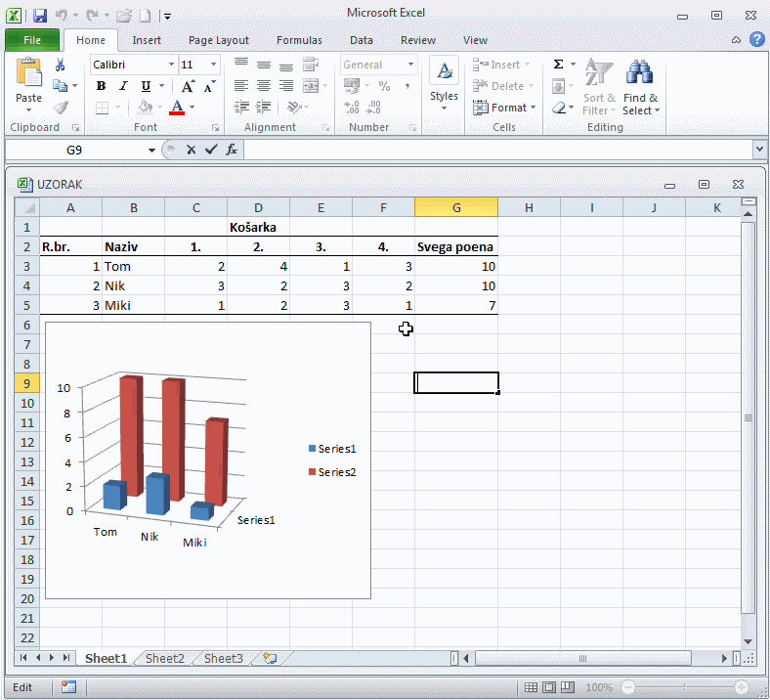Switch to the Sheet2 worksheet tab

165,658
